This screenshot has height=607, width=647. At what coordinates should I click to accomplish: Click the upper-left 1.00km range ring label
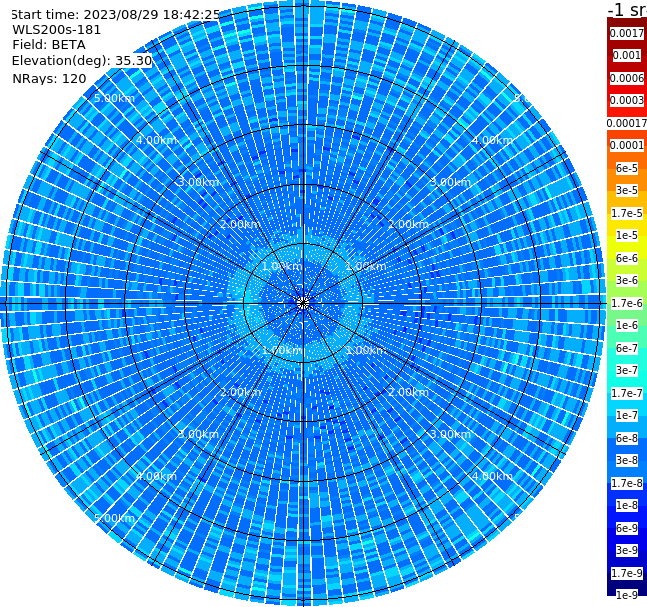click(282, 266)
